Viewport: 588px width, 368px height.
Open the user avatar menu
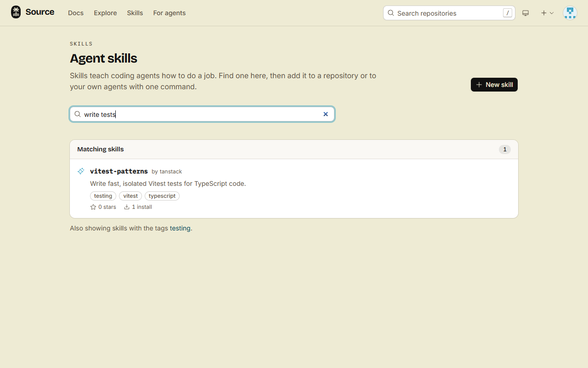(x=570, y=13)
